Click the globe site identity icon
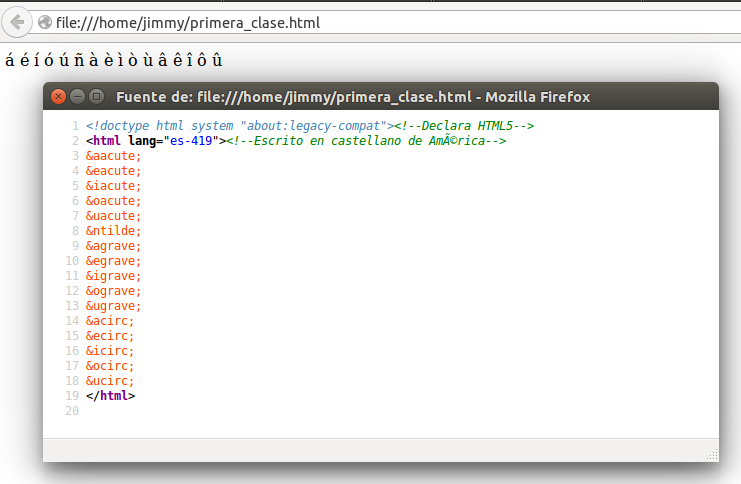Viewport: 741px width, 484px height. [45, 22]
